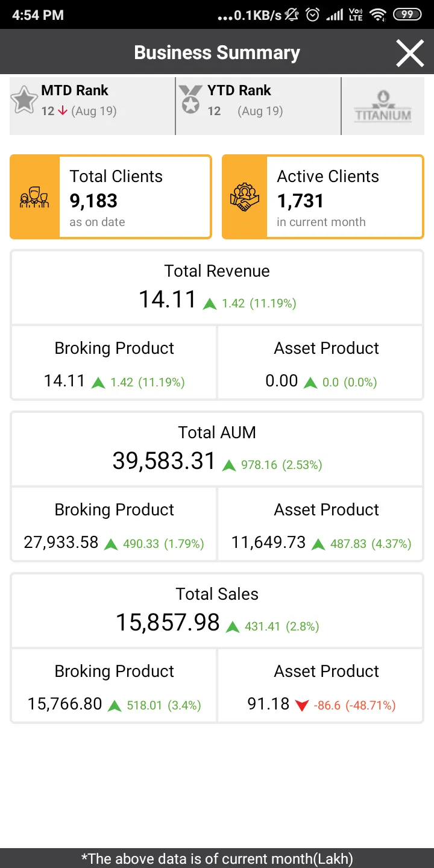434x868 pixels.
Task: Tap the 15,857.98 sales value
Action: tap(168, 623)
